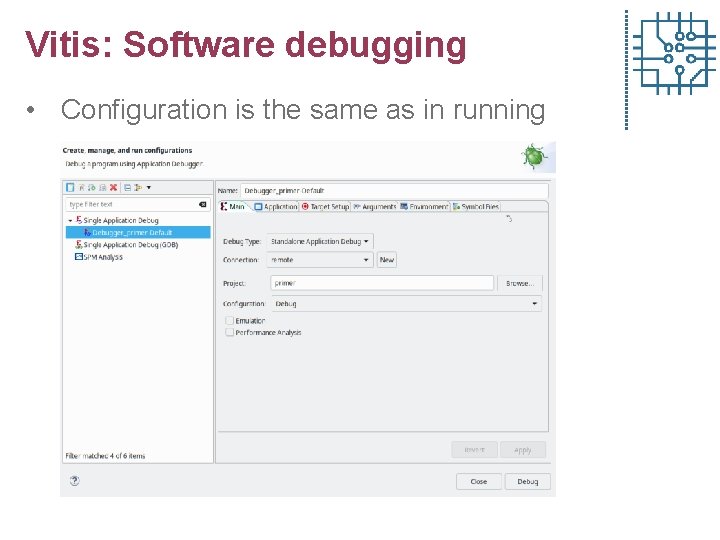Viewport: 720px width, 540px height.
Task: Click the New connection button
Action: (387, 260)
